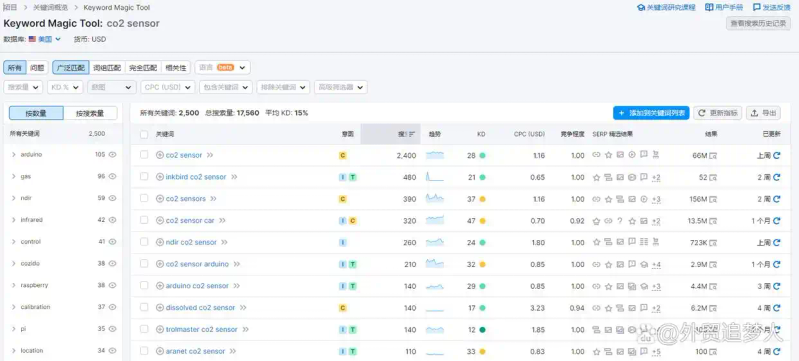Click the 更新指标 update metrics button

717,113
